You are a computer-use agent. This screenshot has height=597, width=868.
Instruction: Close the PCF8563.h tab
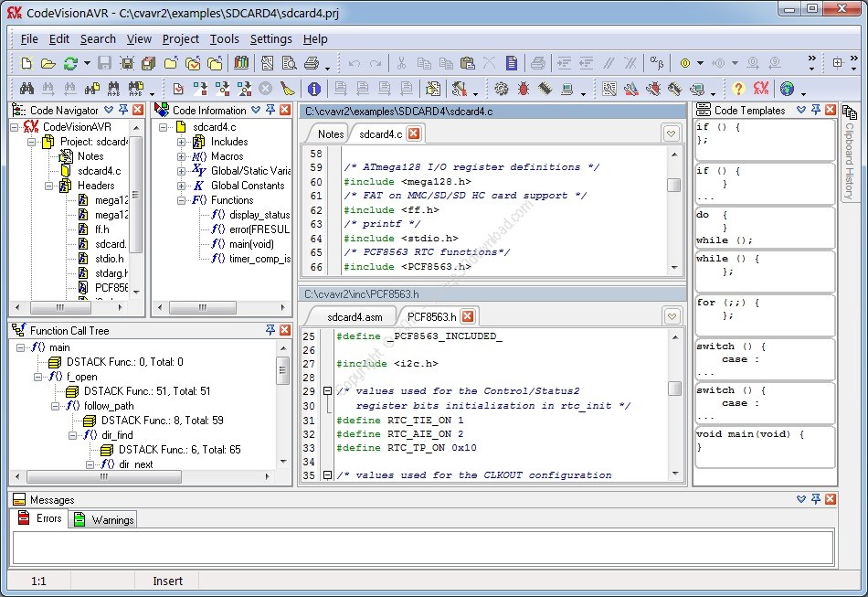tap(468, 316)
